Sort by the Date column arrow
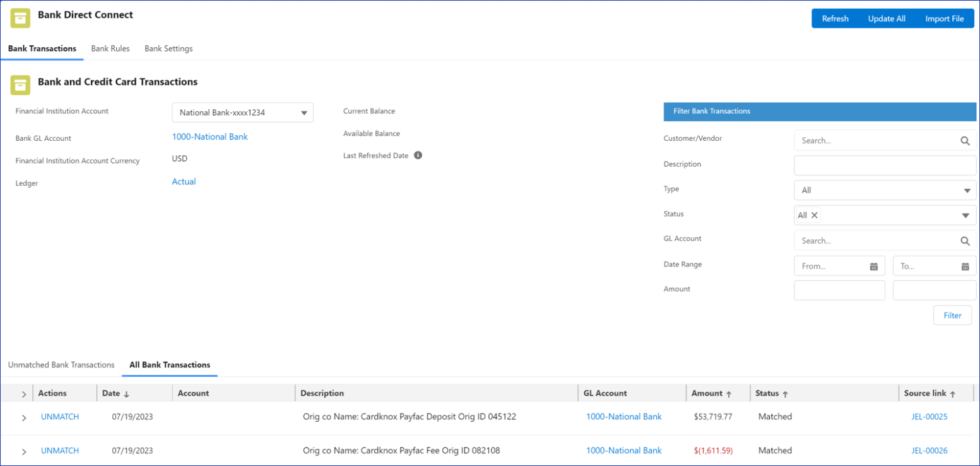Viewport: 980px width, 466px height. pyautogui.click(x=126, y=394)
